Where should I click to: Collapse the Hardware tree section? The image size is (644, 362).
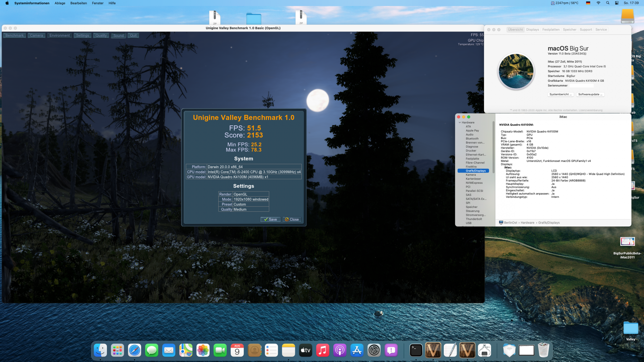point(460,123)
